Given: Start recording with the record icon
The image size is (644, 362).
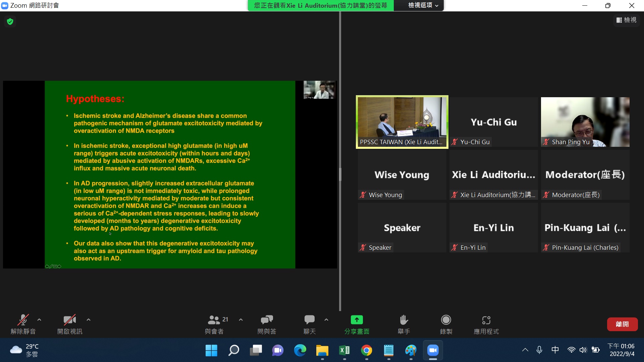Looking at the screenshot, I should pyautogui.click(x=446, y=320).
